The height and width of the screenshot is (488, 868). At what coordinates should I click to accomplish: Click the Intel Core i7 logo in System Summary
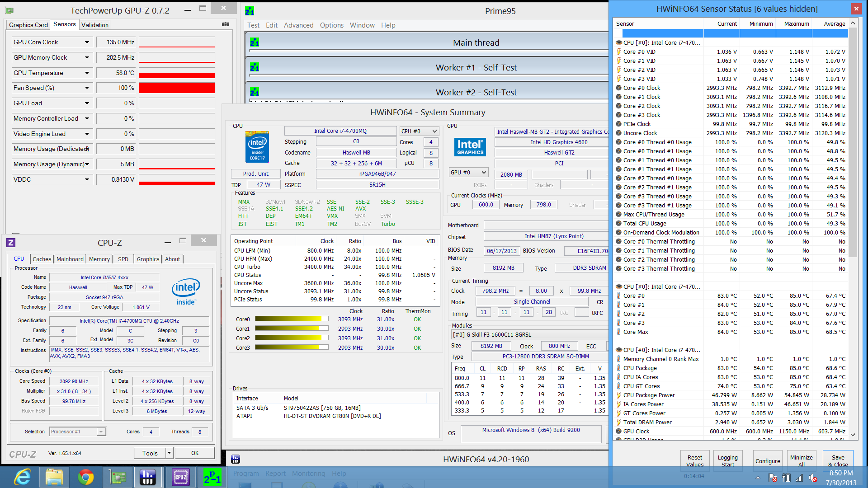point(257,147)
